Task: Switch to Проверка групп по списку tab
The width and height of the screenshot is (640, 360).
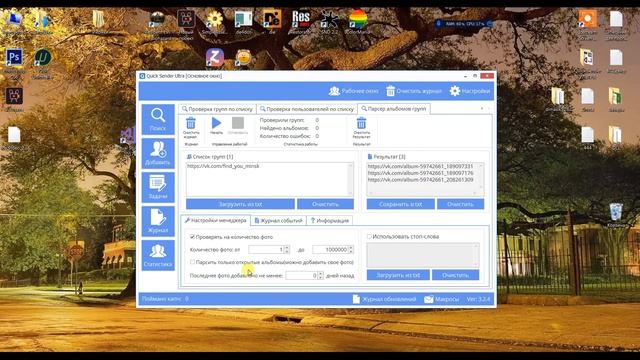Action: tap(218, 109)
